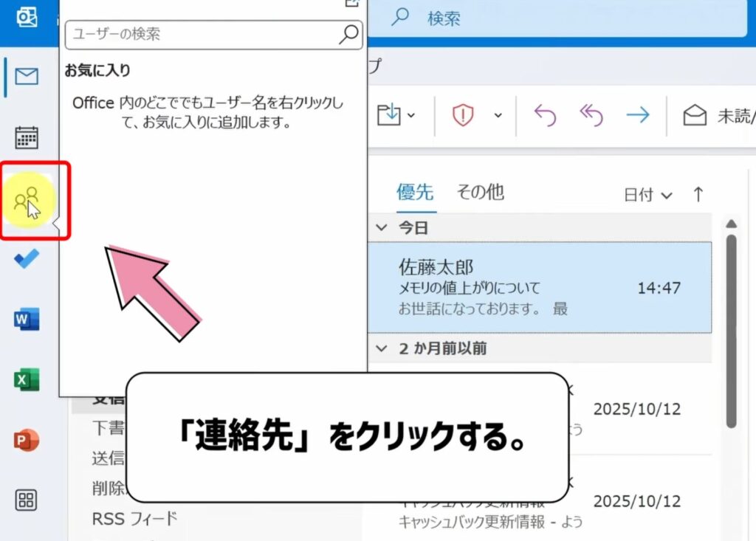Viewport: 756px width, 541px height.
Task: Launch Word from the app sidebar
Action: [x=27, y=319]
